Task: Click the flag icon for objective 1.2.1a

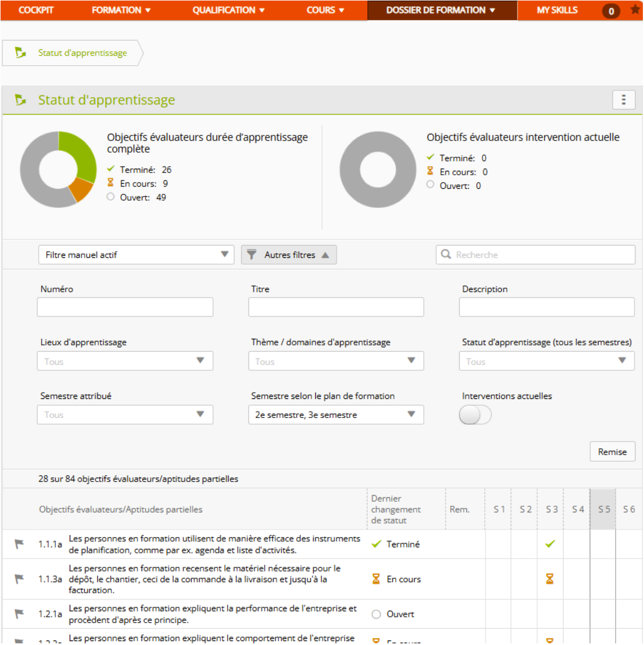Action: point(20,614)
